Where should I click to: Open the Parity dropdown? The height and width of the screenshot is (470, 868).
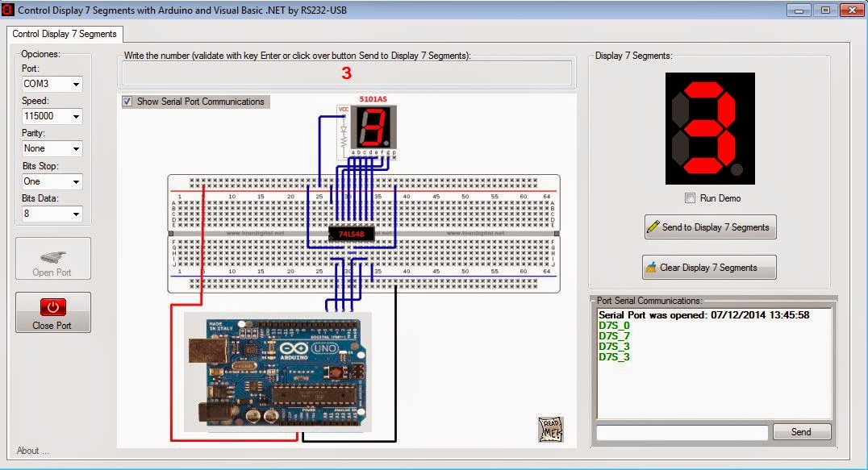coord(52,149)
